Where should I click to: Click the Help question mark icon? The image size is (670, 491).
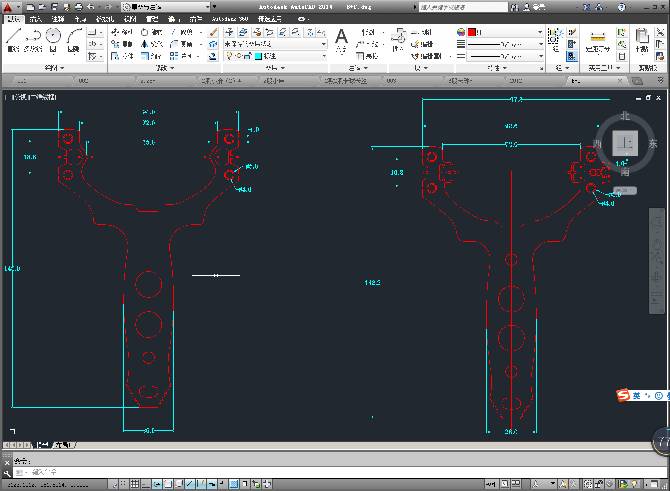click(x=621, y=7)
